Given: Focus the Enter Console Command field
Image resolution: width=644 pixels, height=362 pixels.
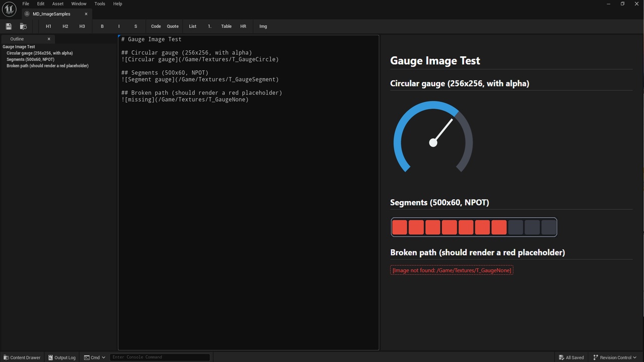Looking at the screenshot, I should point(159,357).
